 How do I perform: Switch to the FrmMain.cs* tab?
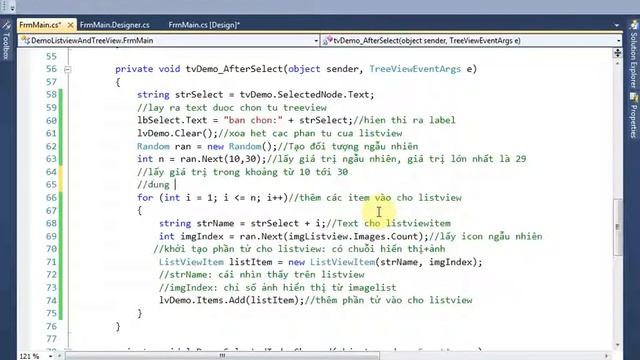coord(40,25)
